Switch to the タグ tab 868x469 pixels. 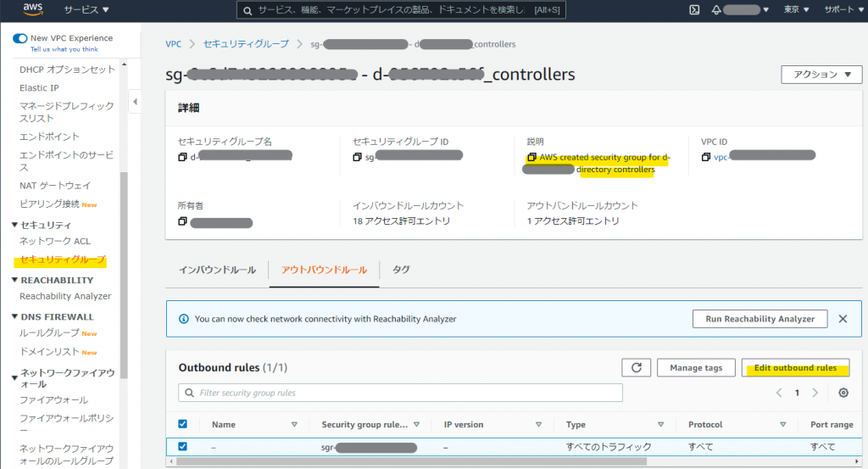[x=401, y=270]
